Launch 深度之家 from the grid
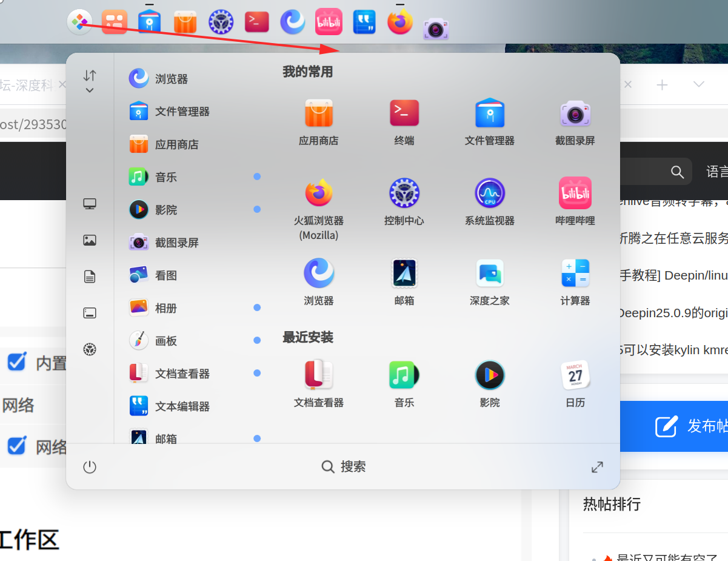Image resolution: width=728 pixels, height=561 pixels. click(x=490, y=283)
